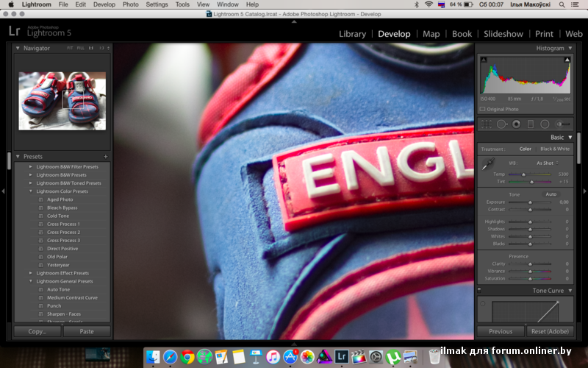Select the Radial Filter tool

(545, 124)
